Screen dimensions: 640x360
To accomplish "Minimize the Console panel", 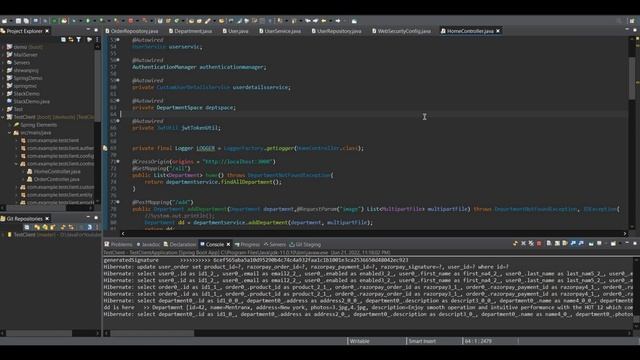I will [x=627, y=243].
